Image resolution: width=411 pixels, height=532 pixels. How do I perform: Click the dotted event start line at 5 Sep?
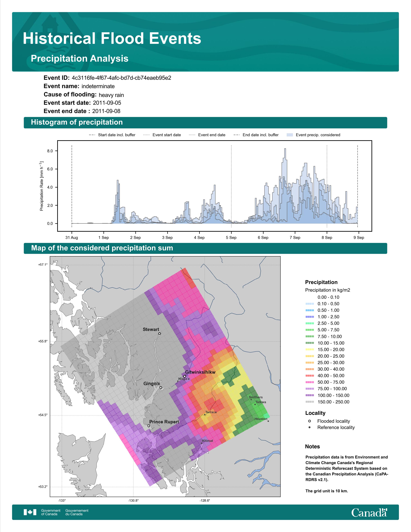click(x=231, y=186)
